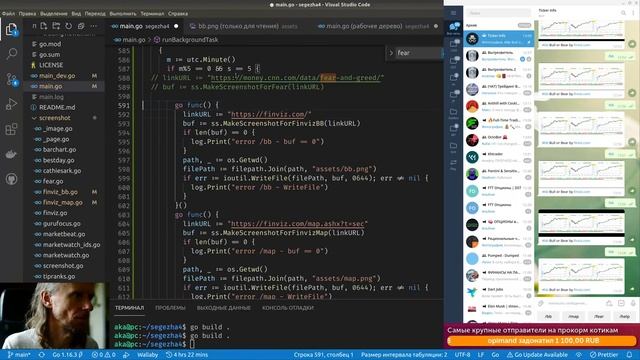Open the Справка menu
The image size is (640, 360).
[178, 13]
